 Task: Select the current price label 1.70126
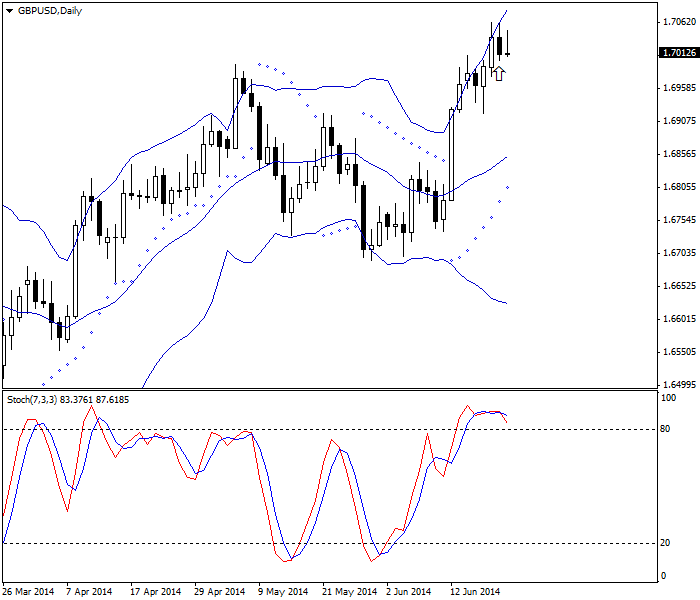[678, 53]
